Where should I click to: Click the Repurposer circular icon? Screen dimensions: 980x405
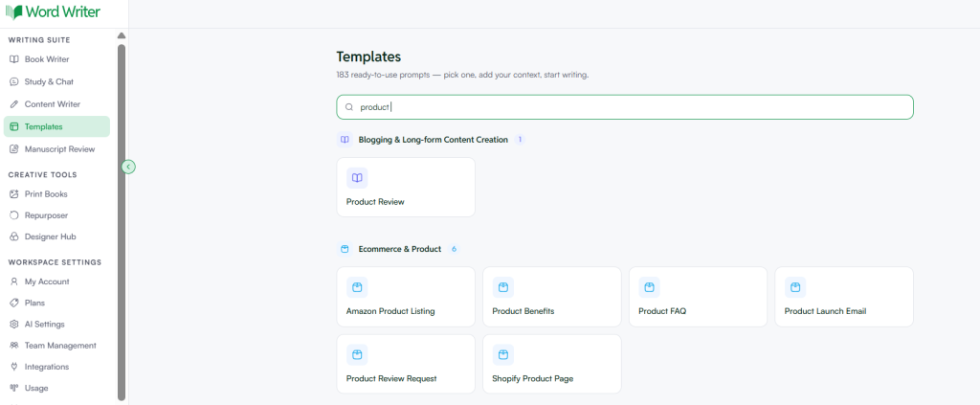coord(14,215)
